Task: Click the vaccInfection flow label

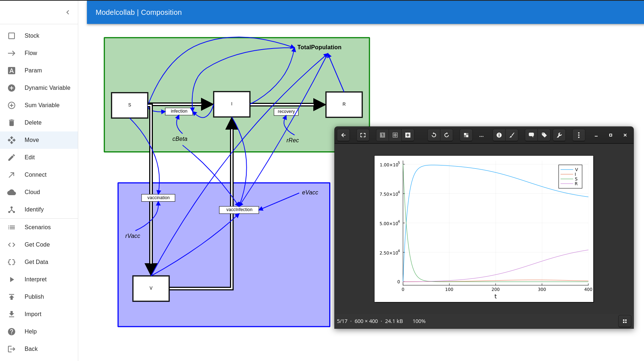Action: [239, 210]
